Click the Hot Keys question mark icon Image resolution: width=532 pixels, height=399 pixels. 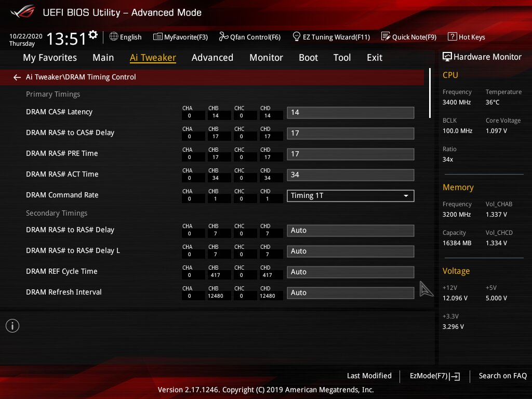[452, 36]
